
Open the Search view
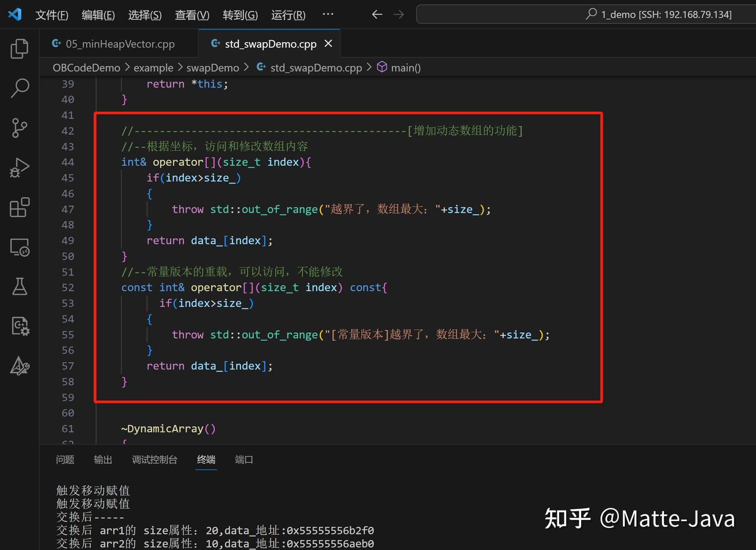pyautogui.click(x=19, y=88)
